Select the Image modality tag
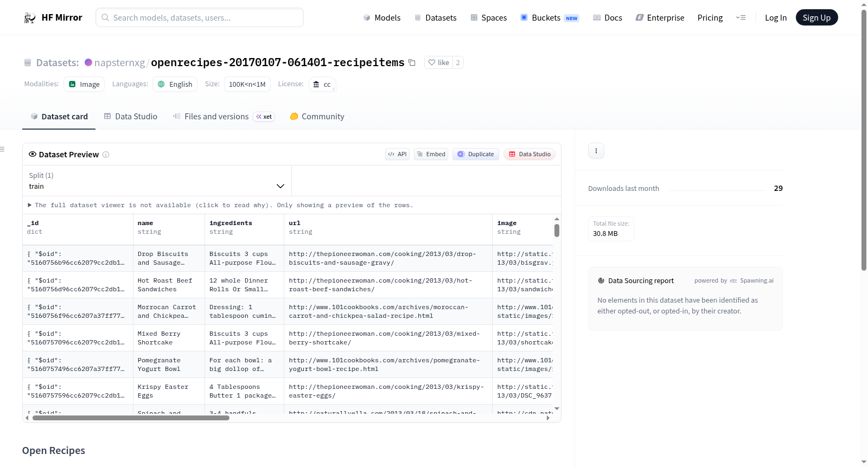This screenshot has width=868, height=467. tap(84, 84)
